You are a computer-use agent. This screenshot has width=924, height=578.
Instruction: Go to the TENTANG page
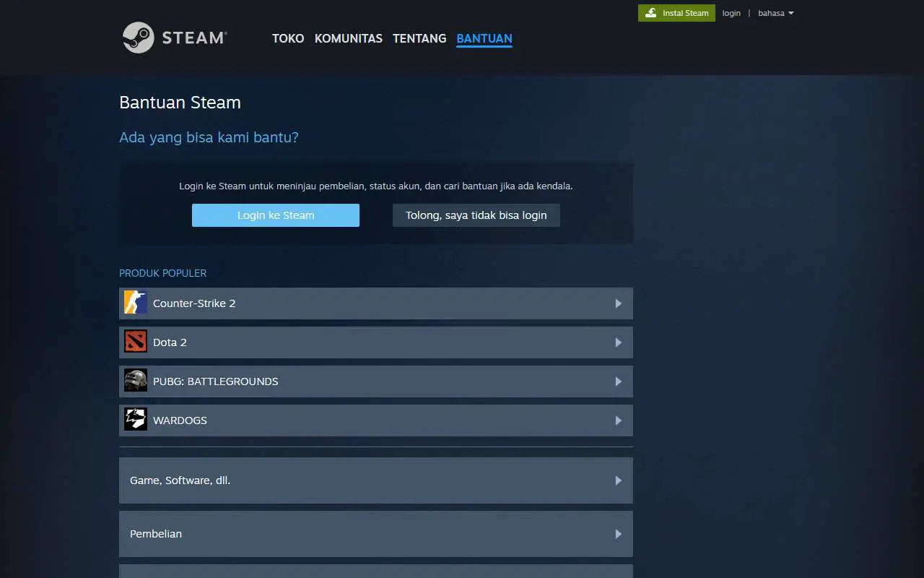coord(419,38)
